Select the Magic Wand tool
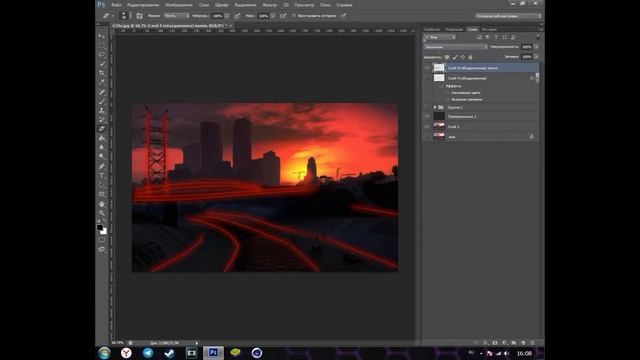This screenshot has width=640, height=360. point(102,64)
